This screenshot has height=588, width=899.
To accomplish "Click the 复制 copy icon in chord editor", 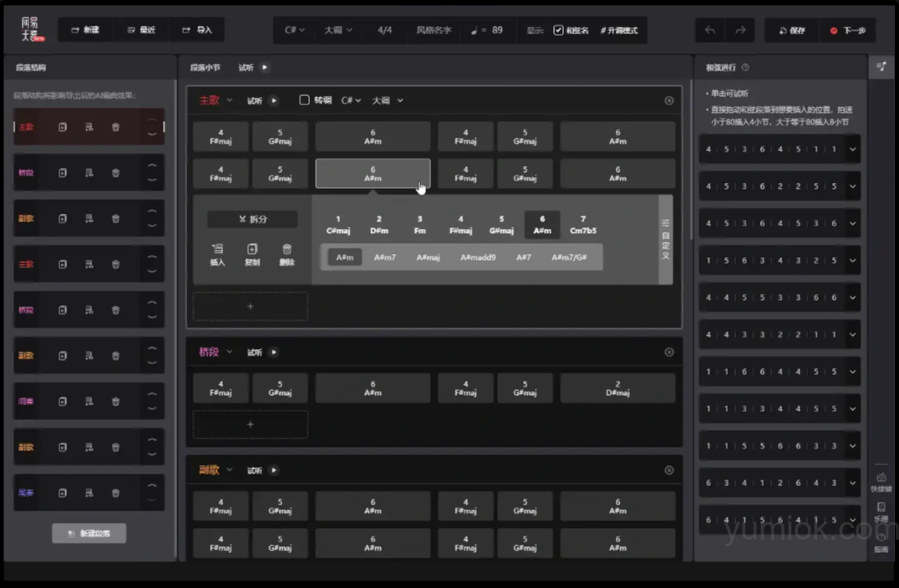I will point(252,255).
